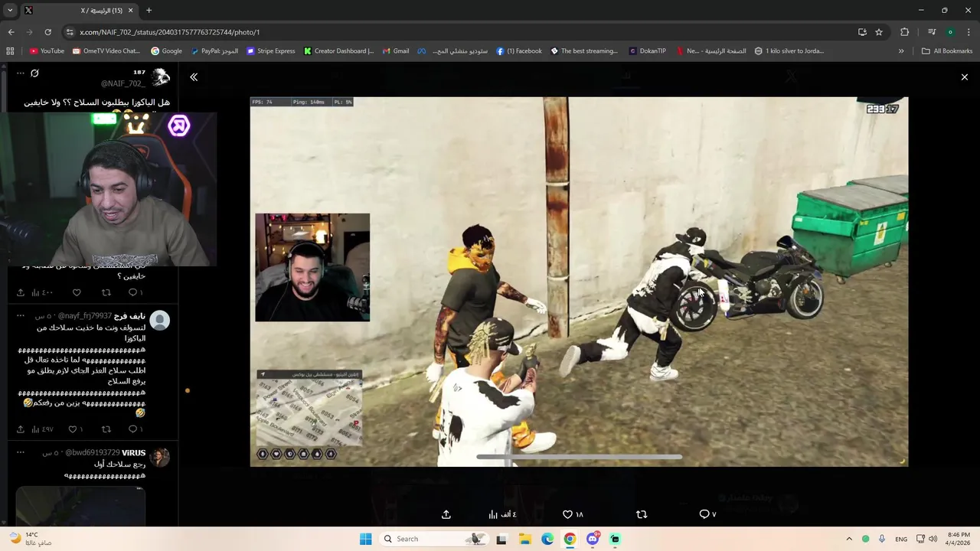Share icon on the main tweet with ٤٠٠ views
Image resolution: width=980 pixels, height=551 pixels.
tap(21, 292)
